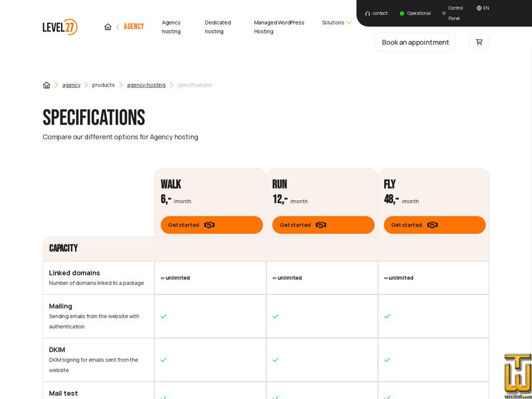Click the DKIM checkmark for the Walk plan

click(163, 360)
